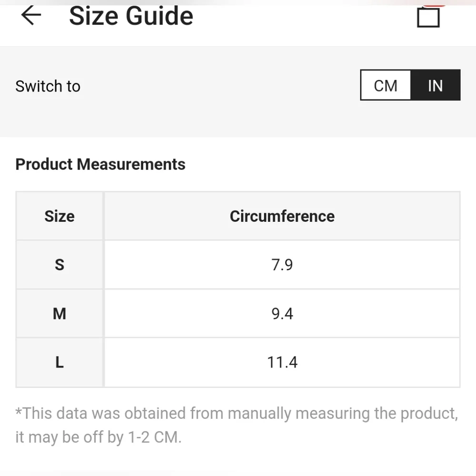Click the 1-2 CM tolerance note
The width and height of the screenshot is (476, 476).
click(155, 437)
